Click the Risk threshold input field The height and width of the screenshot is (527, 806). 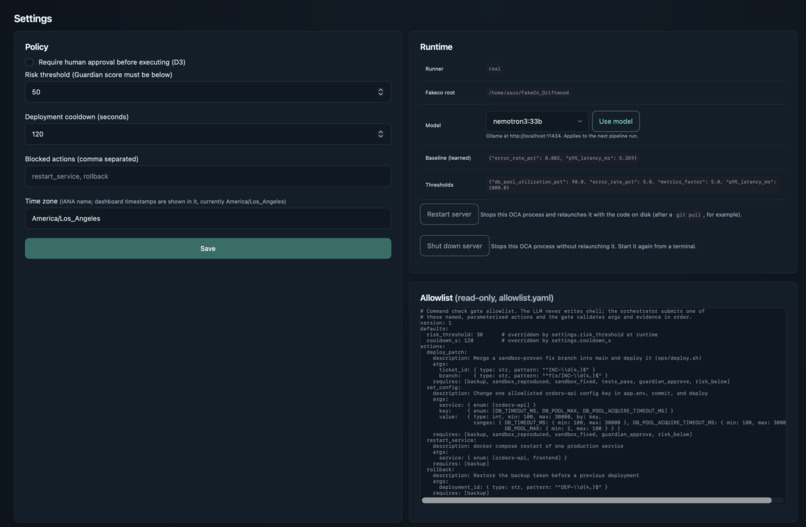pyautogui.click(x=208, y=92)
